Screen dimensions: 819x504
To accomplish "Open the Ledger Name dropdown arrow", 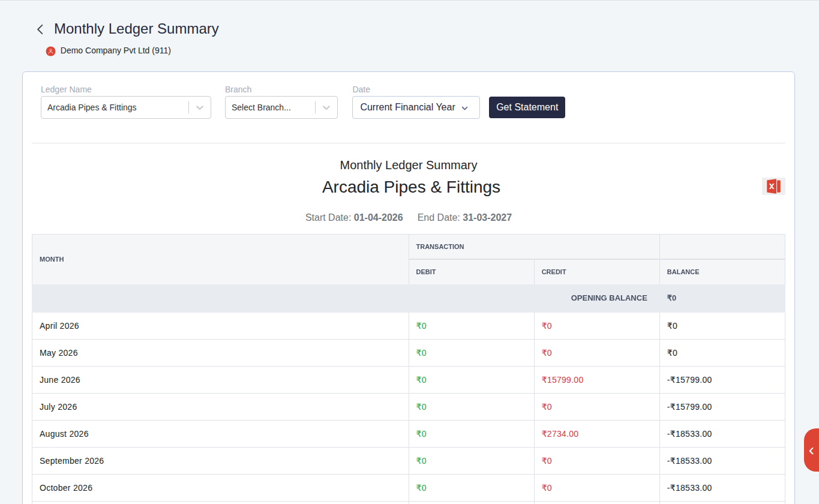I will click(200, 107).
